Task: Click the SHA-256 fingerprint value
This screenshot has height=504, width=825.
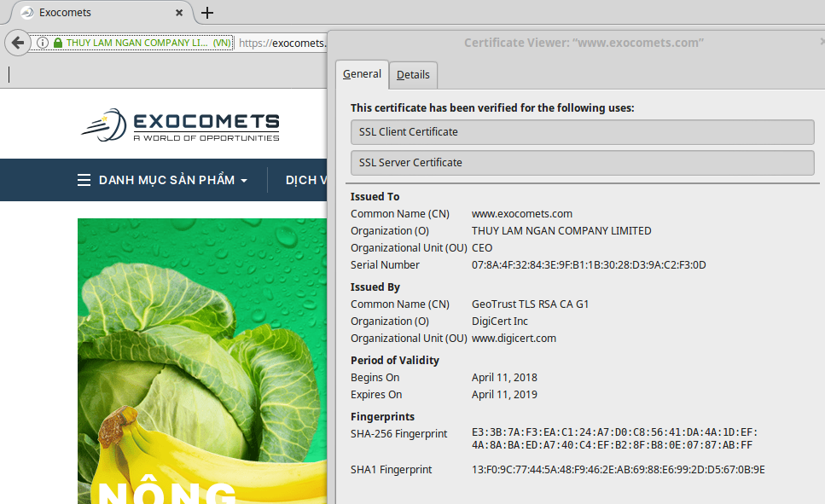Action: point(614,439)
